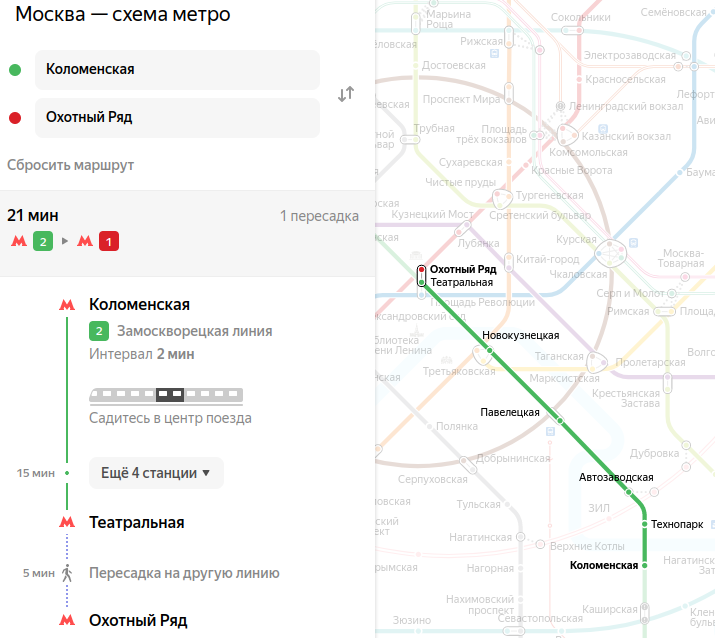Image resolution: width=715 pixels, height=638 pixels.
Task: Click the train car position diagram
Action: [166, 395]
